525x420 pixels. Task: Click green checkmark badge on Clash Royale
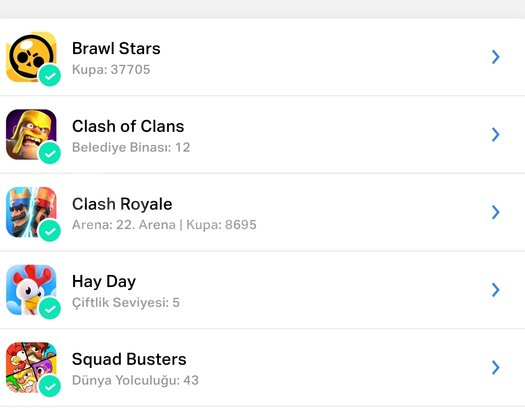click(x=50, y=230)
